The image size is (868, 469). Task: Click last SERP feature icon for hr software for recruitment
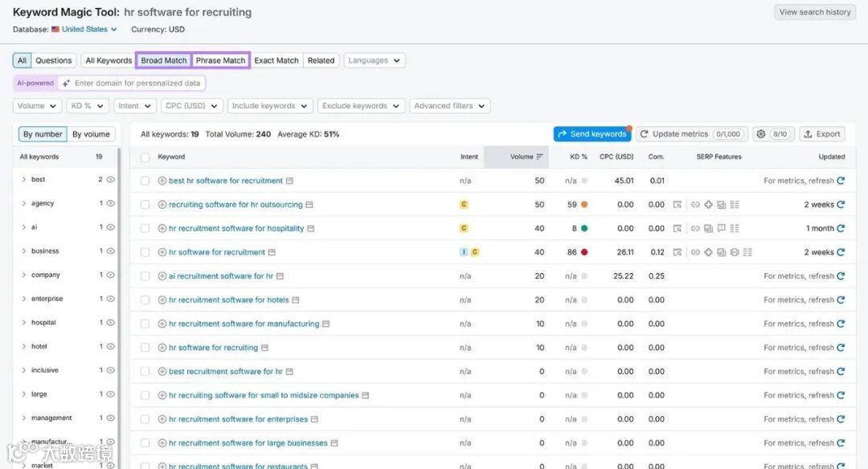747,251
